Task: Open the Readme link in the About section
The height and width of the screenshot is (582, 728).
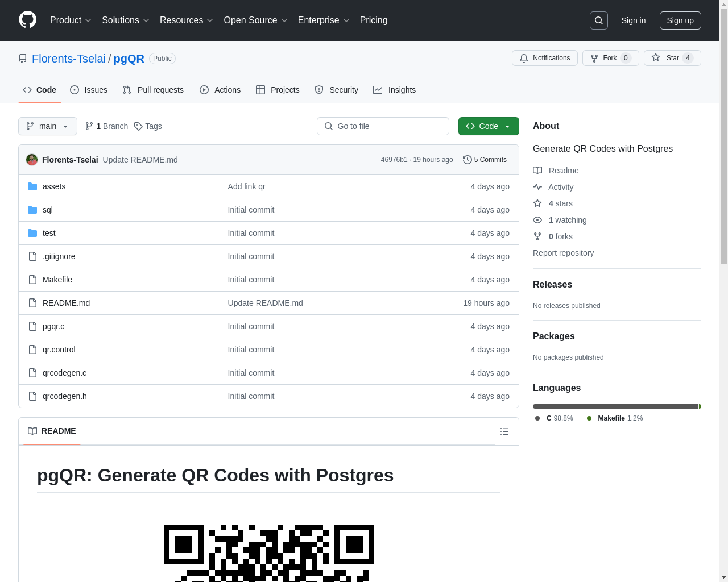Action: [556, 171]
